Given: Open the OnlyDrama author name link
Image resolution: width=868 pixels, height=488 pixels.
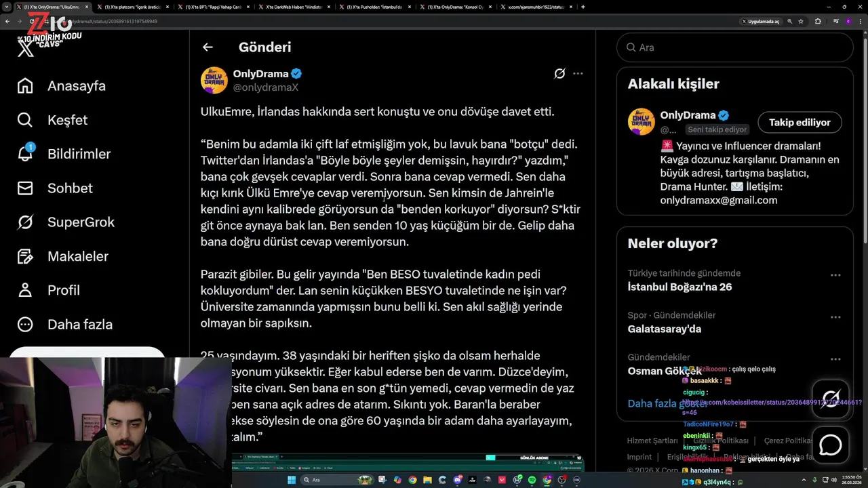Looking at the screenshot, I should coord(262,73).
